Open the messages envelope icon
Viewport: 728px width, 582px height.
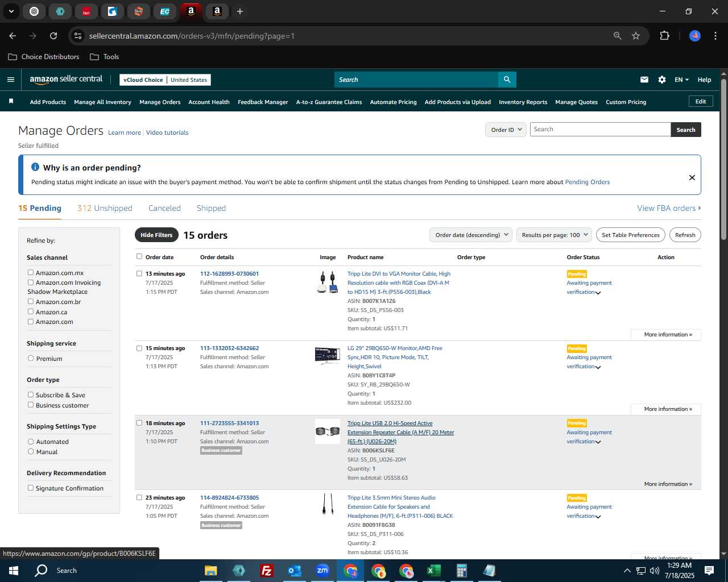pyautogui.click(x=644, y=80)
